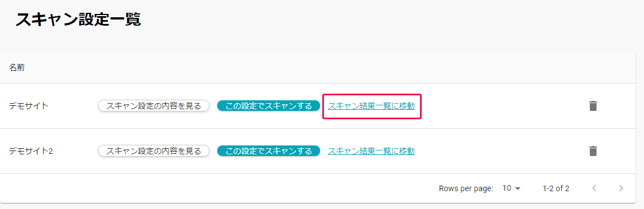Viewport: 644px width, 209px height.
Task: Click the スキャン設定一覧 page heading
Action: tap(78, 20)
